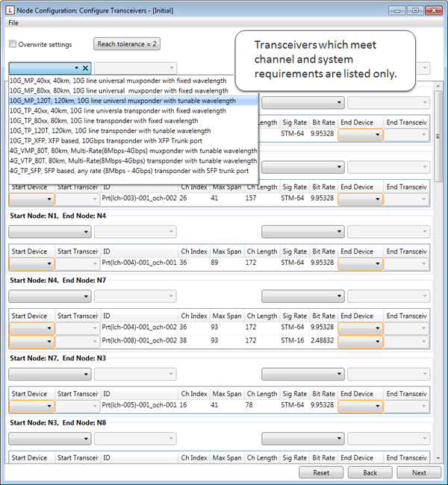Open Start Device dropdown for Prt(lch-003)-001_och-002

[x=32, y=199]
